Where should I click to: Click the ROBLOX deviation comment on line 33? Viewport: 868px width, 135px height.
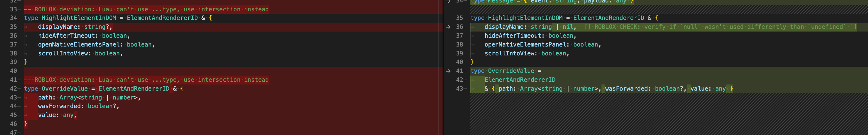point(151,9)
